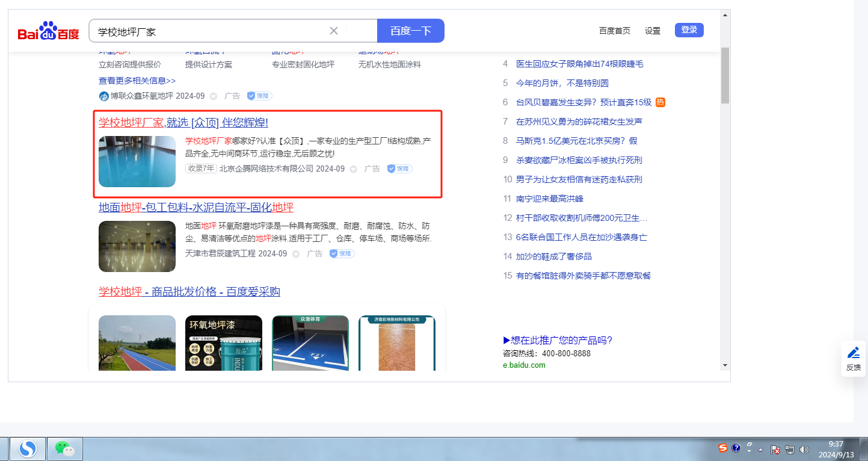Click the 热 hot badge beside 台风贝碧嘉 item
The width and height of the screenshot is (868, 461).
coord(660,102)
